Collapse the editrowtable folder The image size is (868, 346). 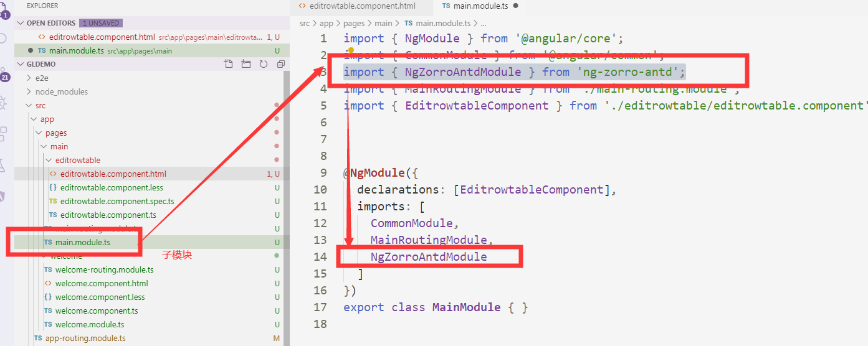coord(49,160)
